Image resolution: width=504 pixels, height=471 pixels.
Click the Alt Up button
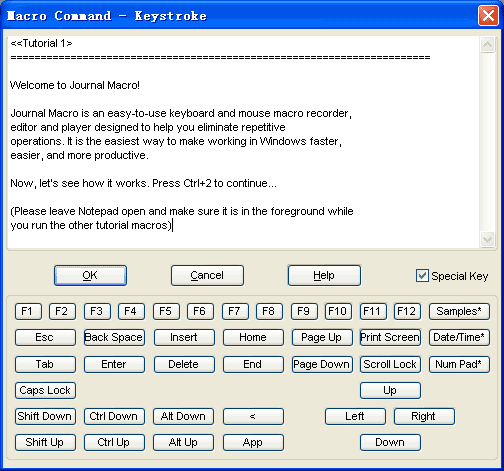183,443
